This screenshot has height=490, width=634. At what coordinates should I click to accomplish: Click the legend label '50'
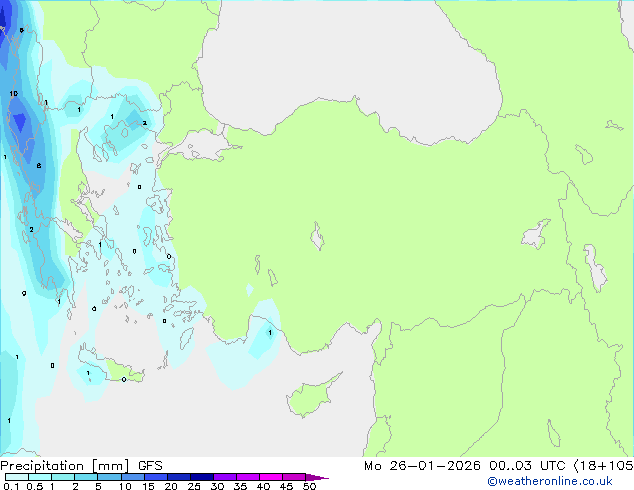[310, 486]
